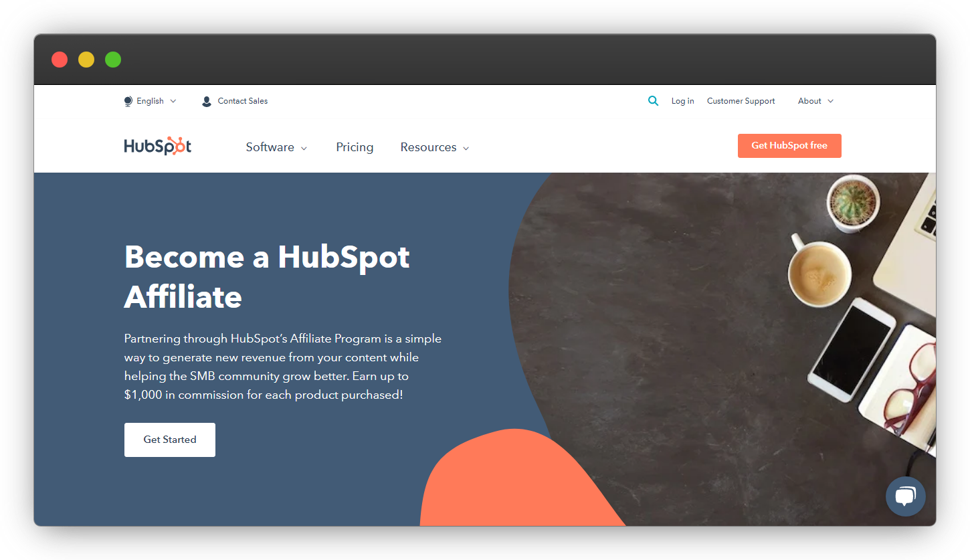Open the English language dropdown
970x560 pixels.
pyautogui.click(x=150, y=101)
